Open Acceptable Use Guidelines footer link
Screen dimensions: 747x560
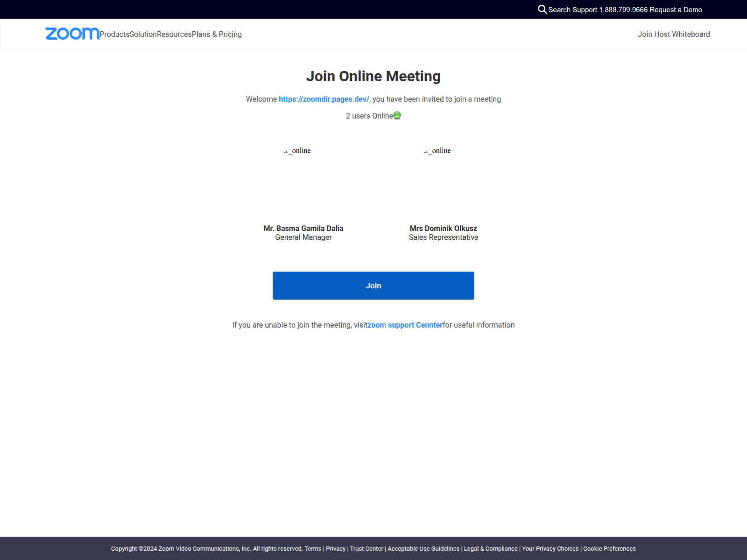click(423, 549)
